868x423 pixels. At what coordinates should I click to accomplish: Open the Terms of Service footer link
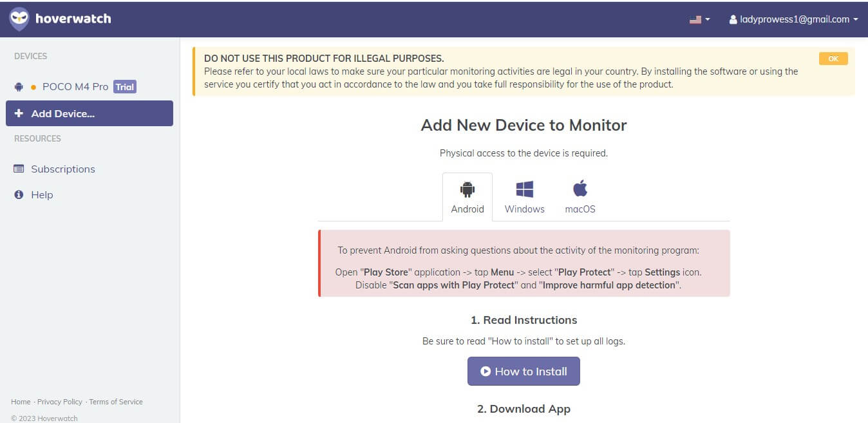[116, 402]
